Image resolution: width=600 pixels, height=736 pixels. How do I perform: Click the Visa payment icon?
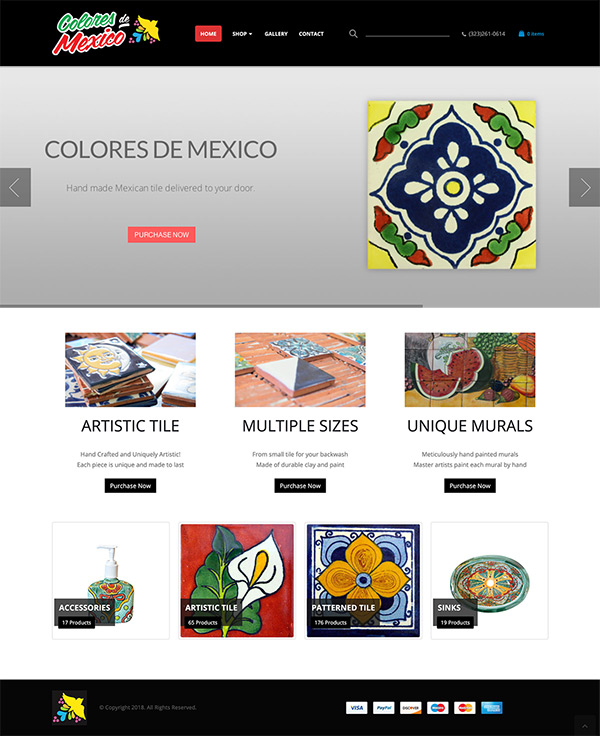(356, 707)
